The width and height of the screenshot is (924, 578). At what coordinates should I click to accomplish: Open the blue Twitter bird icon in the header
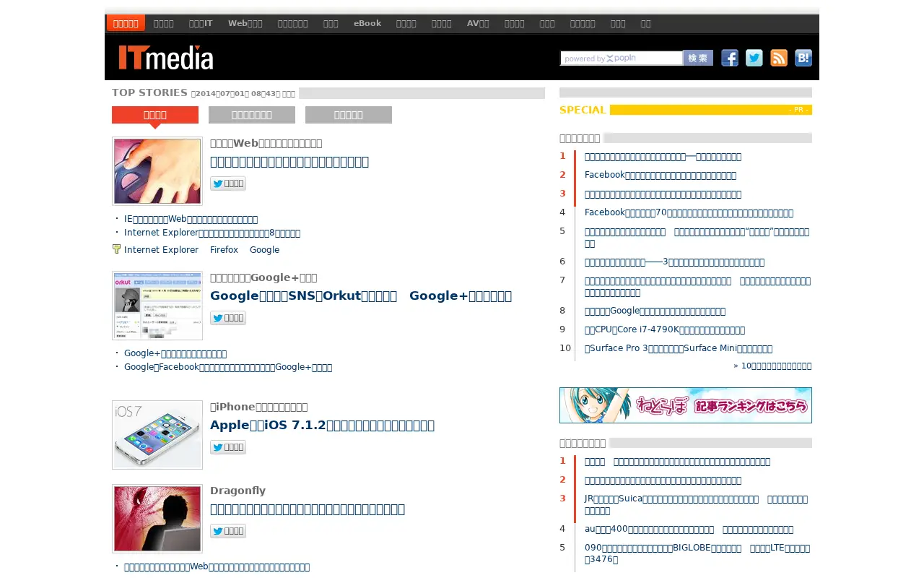[754, 58]
